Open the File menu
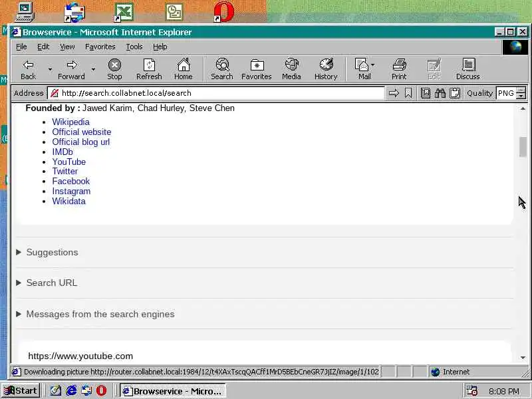 tap(21, 47)
